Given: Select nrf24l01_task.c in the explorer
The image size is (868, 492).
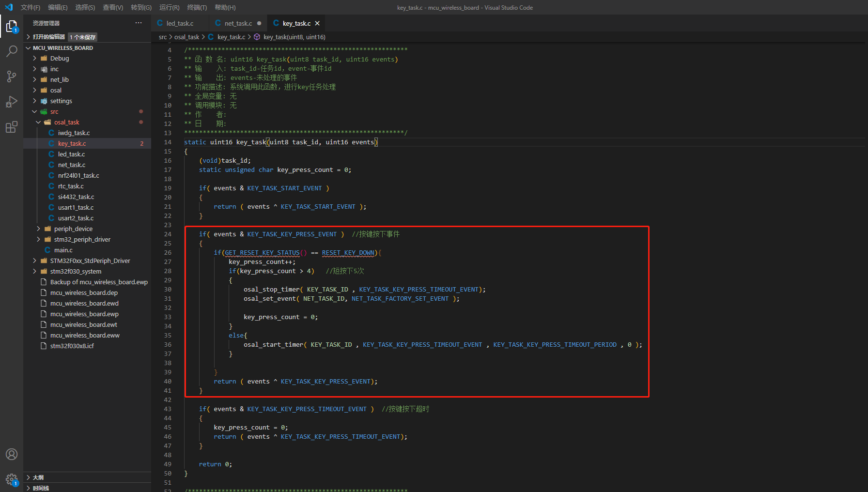Looking at the screenshot, I should (x=78, y=176).
